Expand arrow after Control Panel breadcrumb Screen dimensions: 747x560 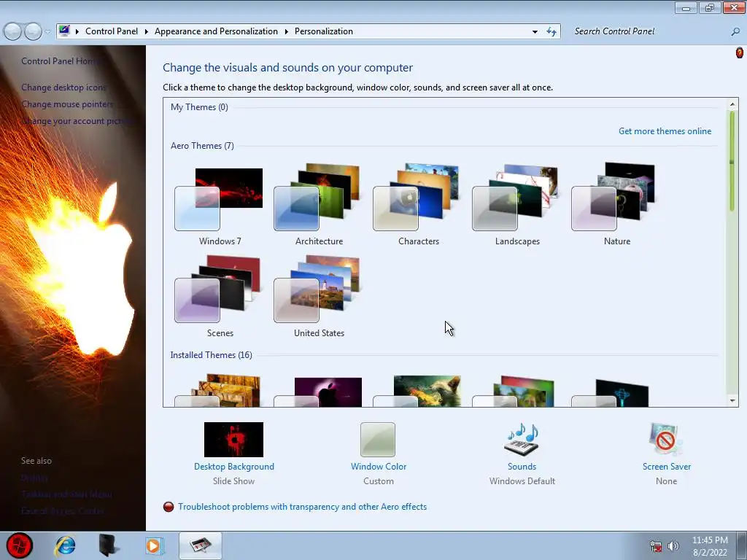pyautogui.click(x=146, y=31)
